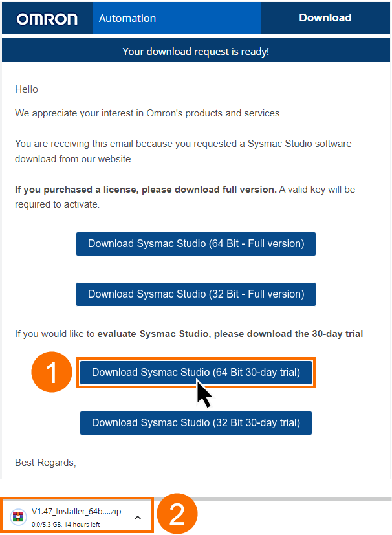Click the orange step 1 marker
This screenshot has height=535, width=392.
[x=52, y=372]
